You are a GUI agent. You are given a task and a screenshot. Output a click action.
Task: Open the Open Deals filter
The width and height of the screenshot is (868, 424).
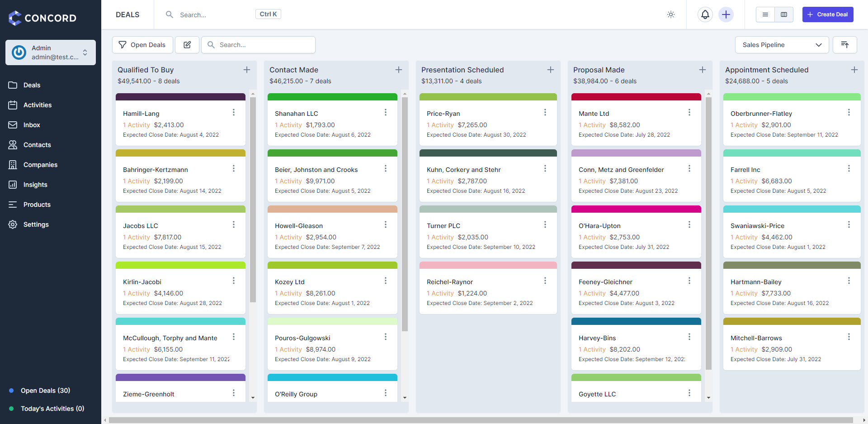coord(142,44)
